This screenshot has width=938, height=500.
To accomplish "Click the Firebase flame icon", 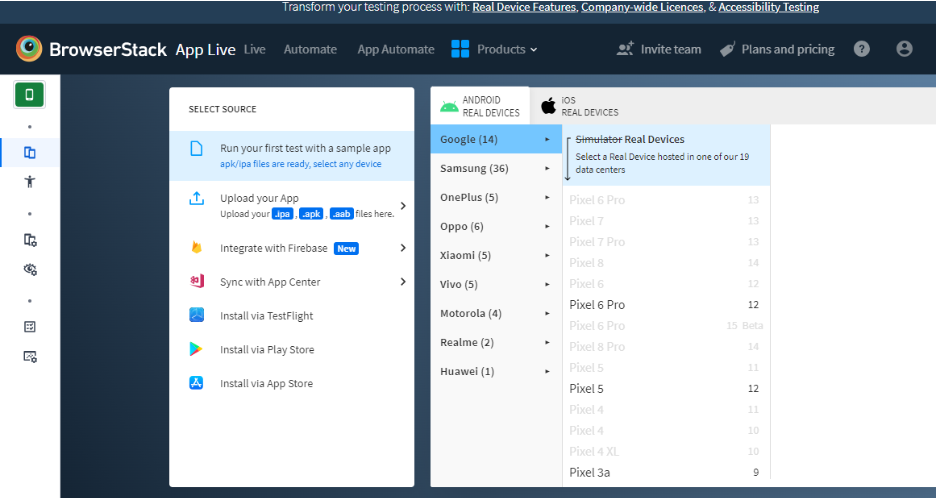I will tap(197, 248).
